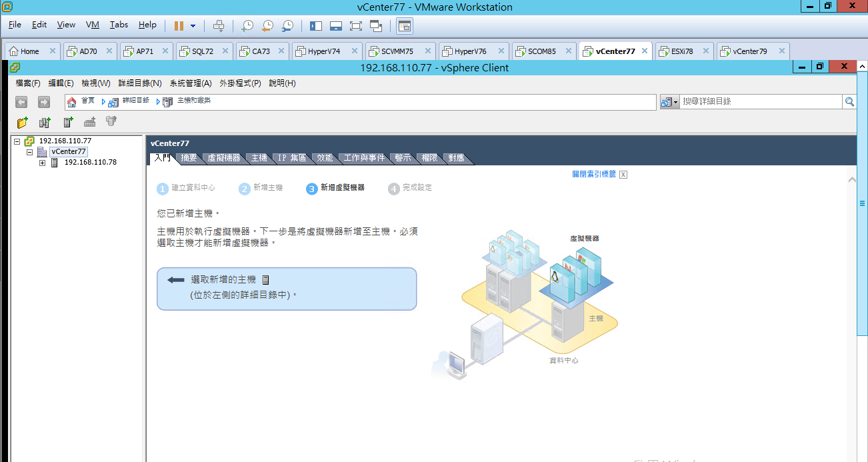Click the Unity mode icon

click(376, 26)
